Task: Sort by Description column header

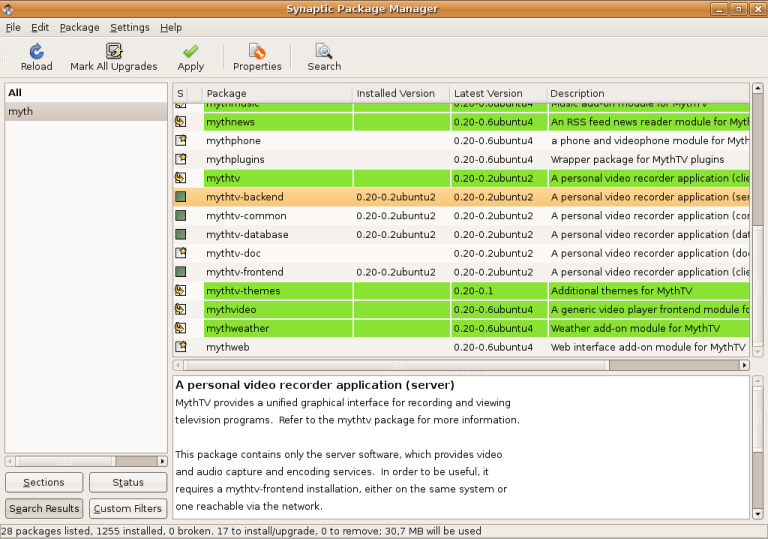Action: pyautogui.click(x=648, y=93)
